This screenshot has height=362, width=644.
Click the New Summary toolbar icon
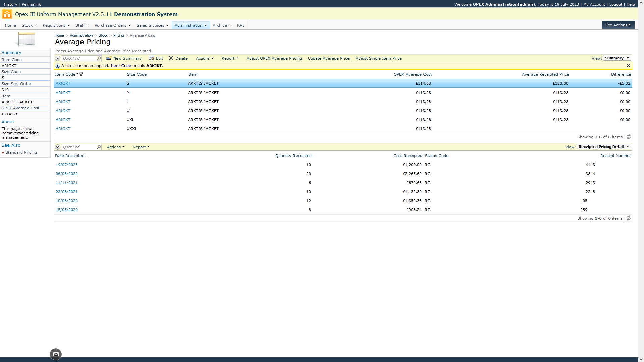[109, 58]
